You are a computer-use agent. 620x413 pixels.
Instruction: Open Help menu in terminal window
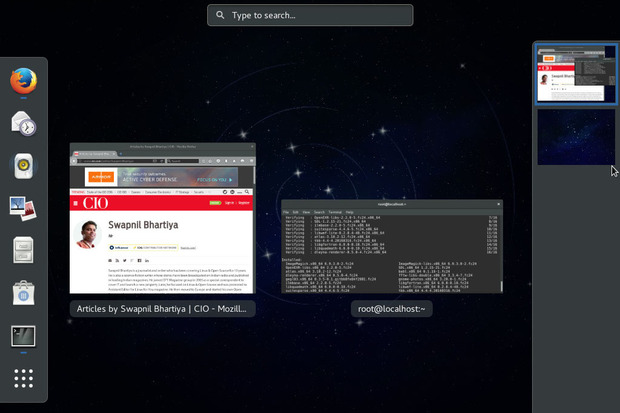350,212
